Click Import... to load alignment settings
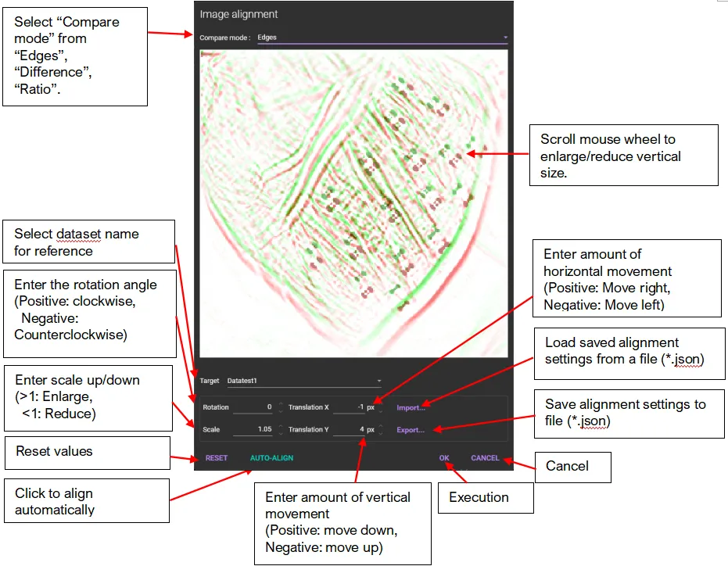 pos(411,407)
